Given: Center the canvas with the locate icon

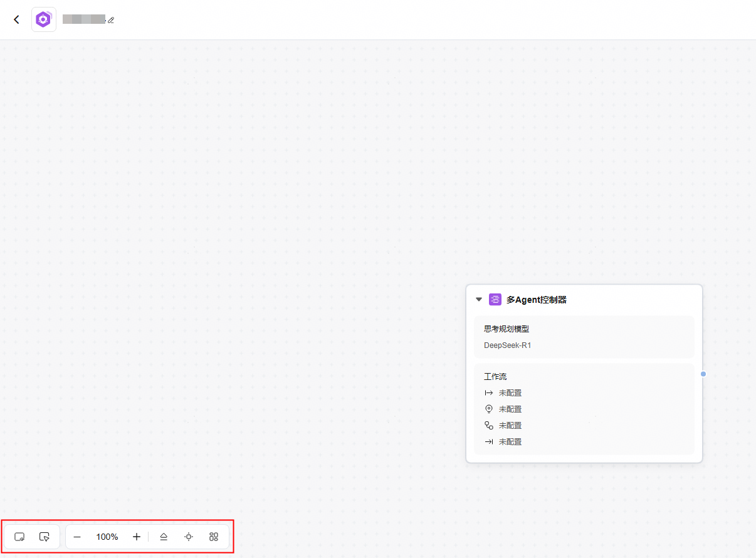Looking at the screenshot, I should point(189,537).
